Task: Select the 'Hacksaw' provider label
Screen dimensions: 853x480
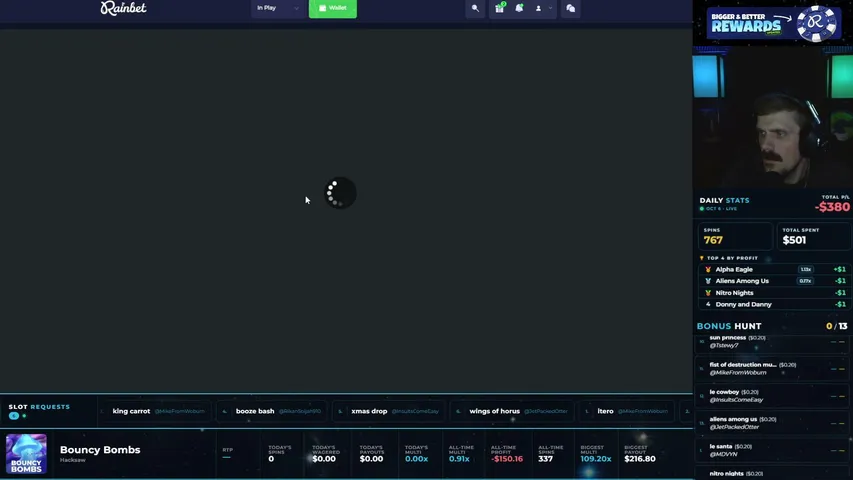Action: (x=73, y=460)
